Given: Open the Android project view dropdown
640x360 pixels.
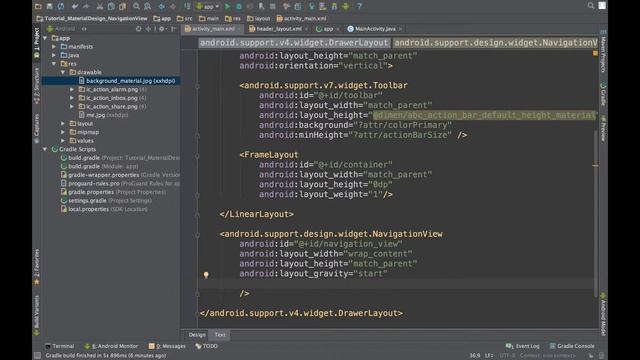Looking at the screenshot, I should click(67, 29).
